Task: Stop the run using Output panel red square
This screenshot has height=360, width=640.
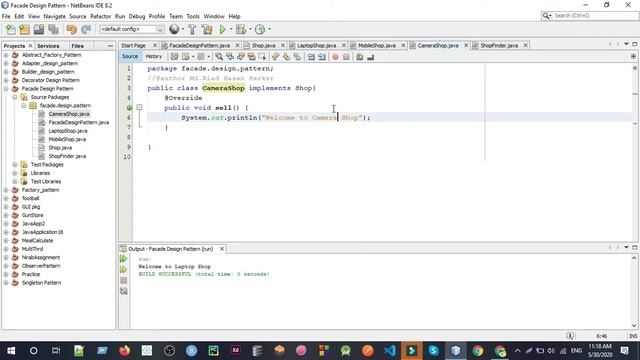Action: pos(124,280)
